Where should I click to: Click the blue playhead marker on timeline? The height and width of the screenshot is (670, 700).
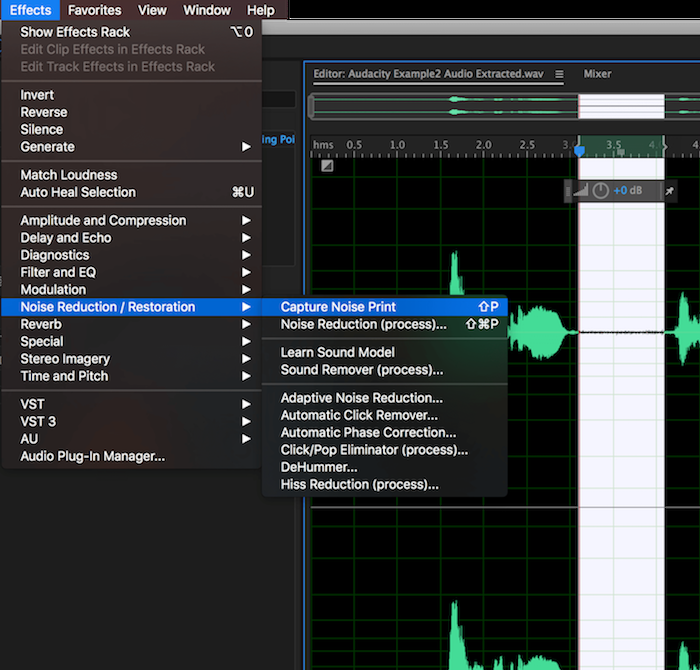[579, 149]
